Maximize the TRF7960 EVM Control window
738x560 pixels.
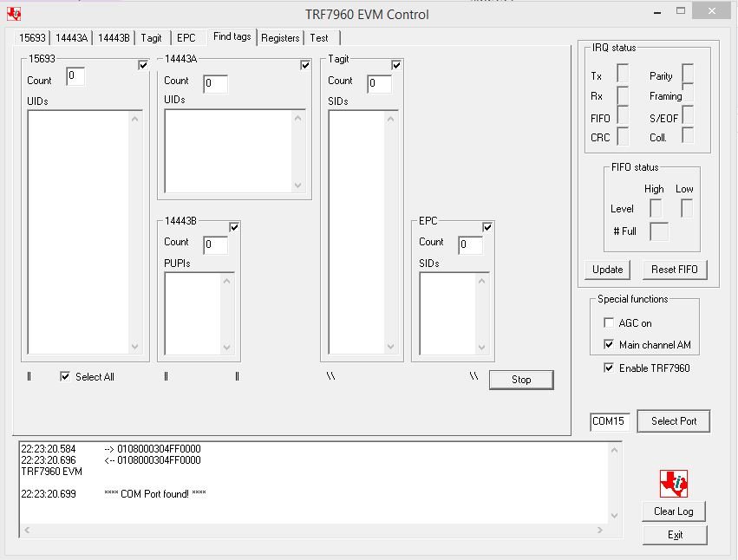click(x=681, y=10)
